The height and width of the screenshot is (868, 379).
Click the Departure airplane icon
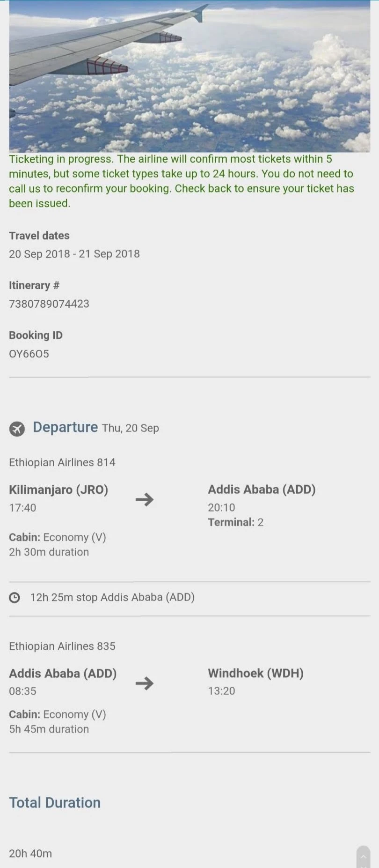point(17,429)
